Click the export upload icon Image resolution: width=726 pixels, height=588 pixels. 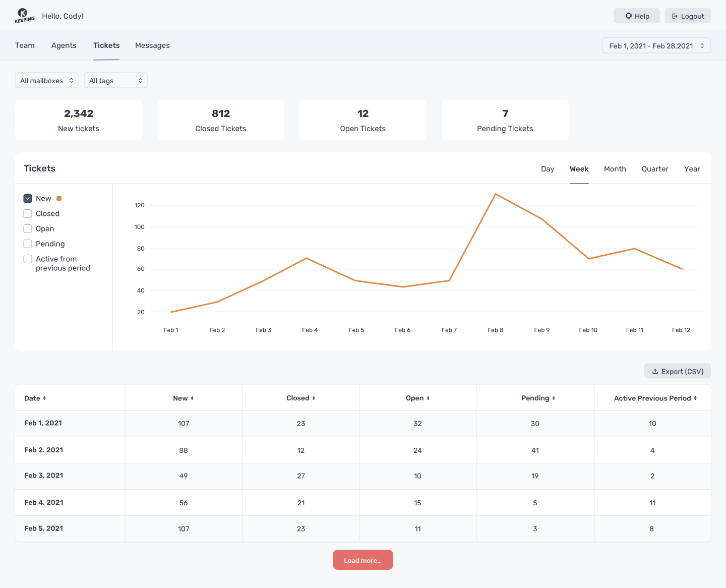coord(655,372)
